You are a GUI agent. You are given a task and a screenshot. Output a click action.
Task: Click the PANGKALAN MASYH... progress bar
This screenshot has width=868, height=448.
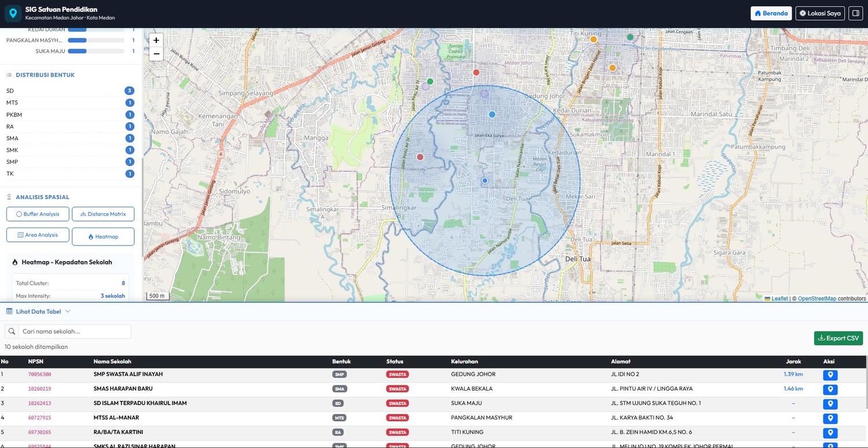click(x=96, y=41)
